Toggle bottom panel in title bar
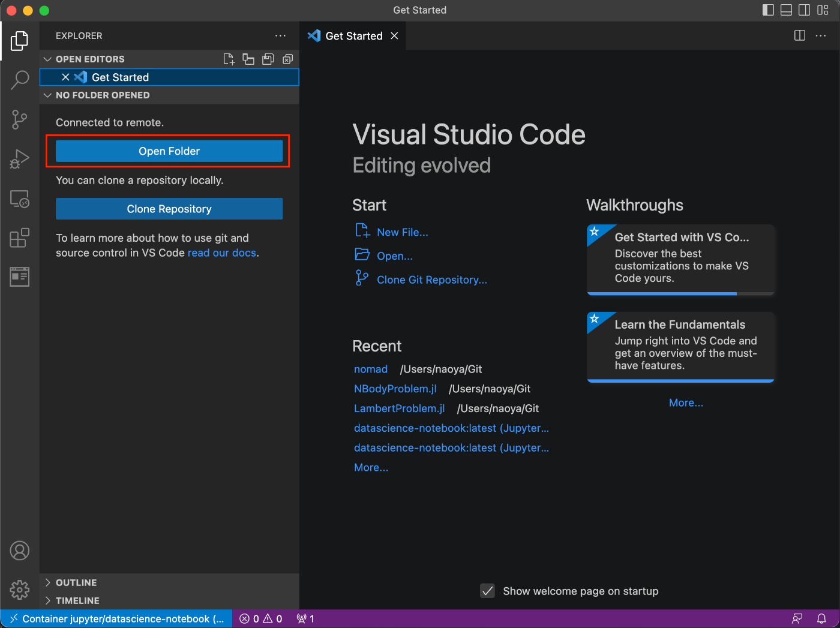This screenshot has height=628, width=840. coord(786,10)
